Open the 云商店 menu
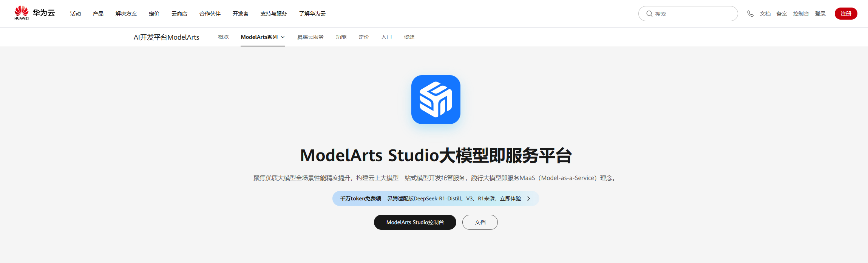 pos(179,14)
